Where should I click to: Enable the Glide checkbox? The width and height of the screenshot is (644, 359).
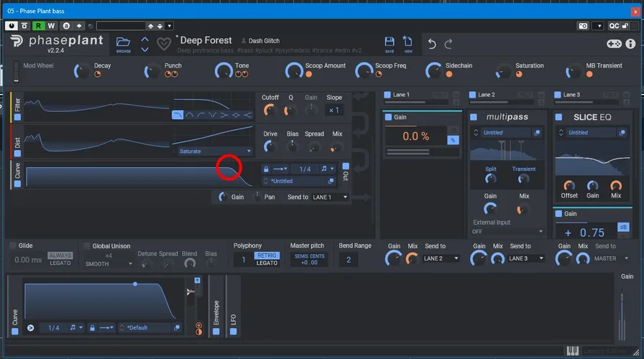tap(13, 246)
